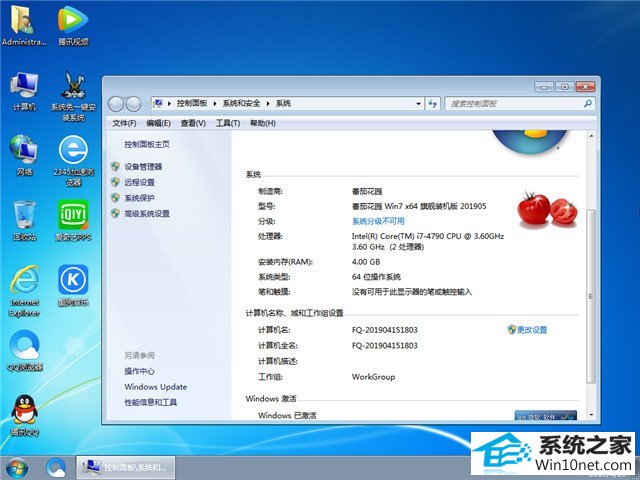Screen dimensions: 640x480
Task: Click the back navigation arrow button
Action: point(116,103)
